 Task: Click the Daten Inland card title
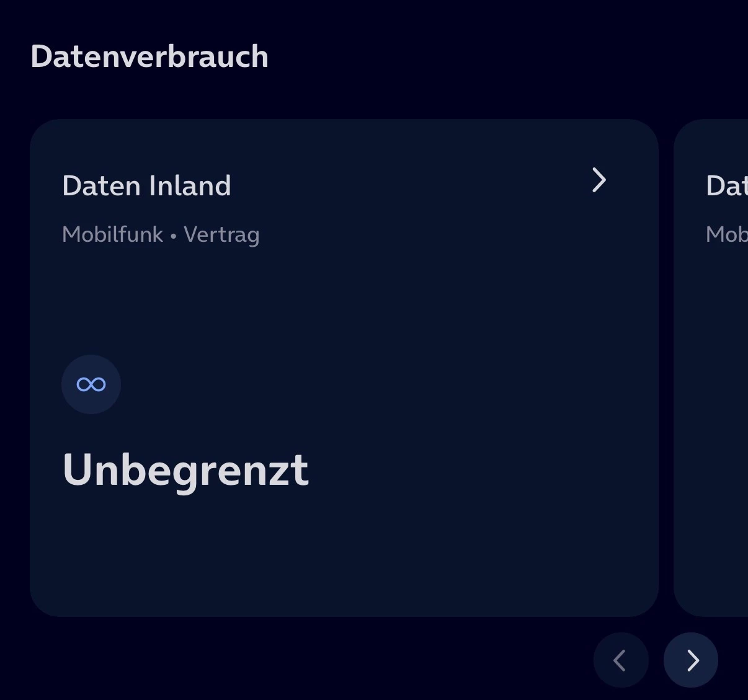(x=146, y=186)
